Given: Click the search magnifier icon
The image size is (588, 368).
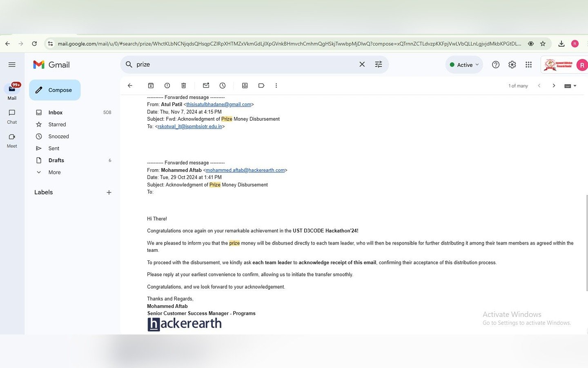Looking at the screenshot, I should [129, 65].
